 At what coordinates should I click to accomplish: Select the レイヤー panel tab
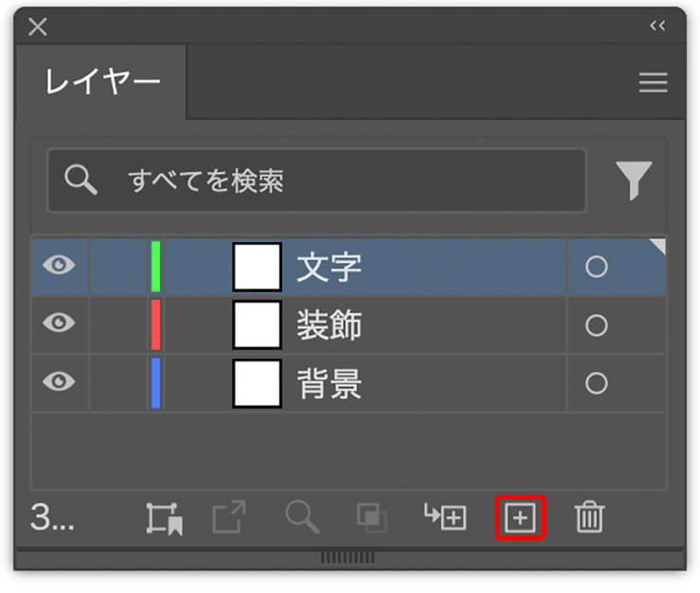[x=102, y=82]
